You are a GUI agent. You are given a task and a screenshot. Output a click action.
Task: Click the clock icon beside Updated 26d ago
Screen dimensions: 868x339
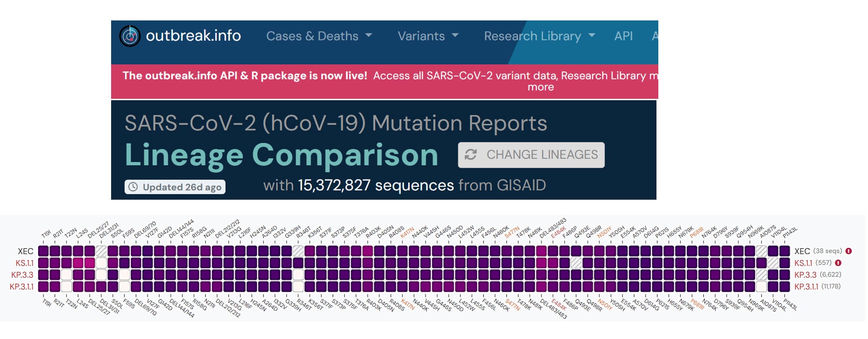[133, 187]
